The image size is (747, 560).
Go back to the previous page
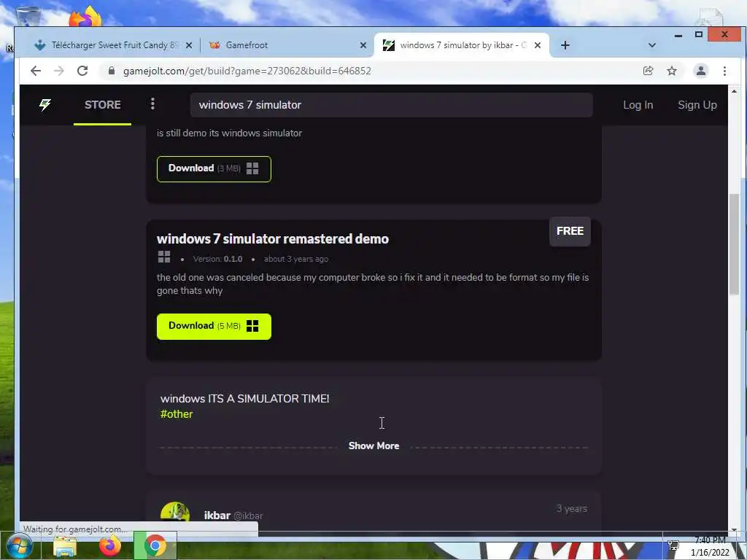[x=36, y=71]
